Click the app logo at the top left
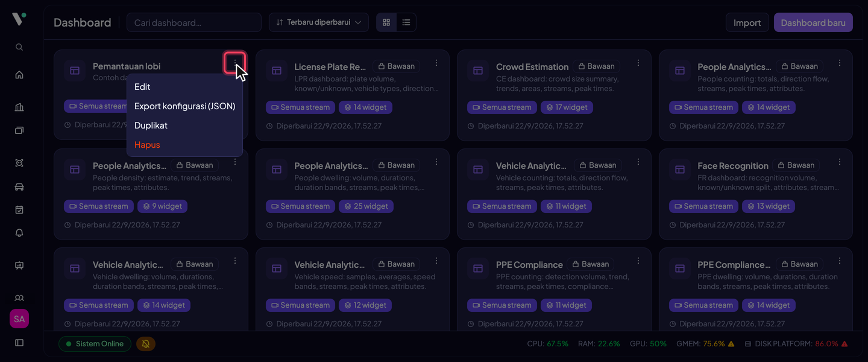 click(x=19, y=19)
